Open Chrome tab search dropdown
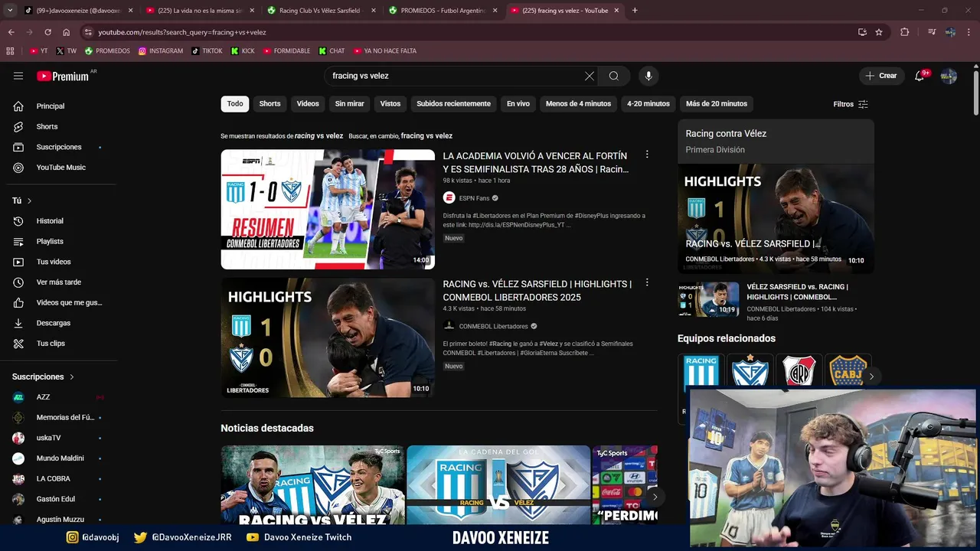This screenshot has width=980, height=551. pyautogui.click(x=10, y=11)
